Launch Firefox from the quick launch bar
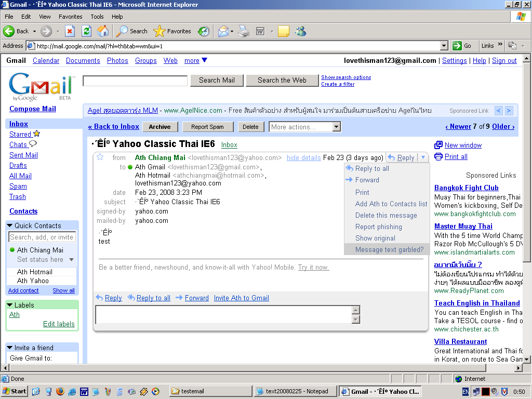532x399 pixels. 60,391
